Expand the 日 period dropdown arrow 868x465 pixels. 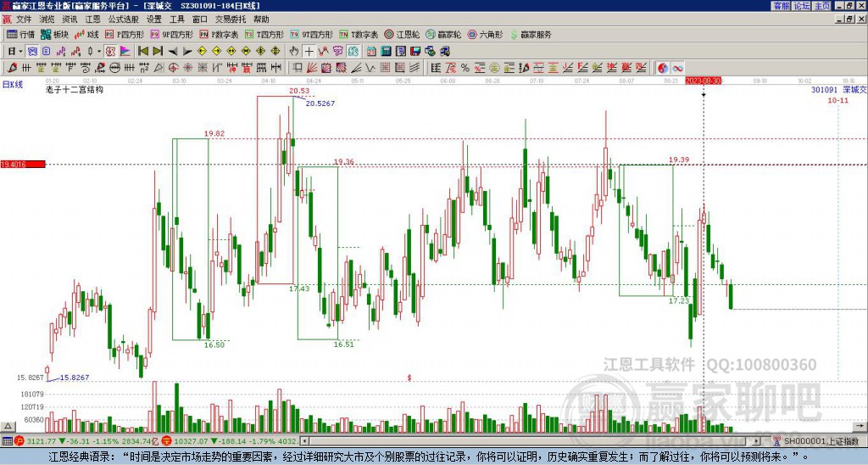(x=20, y=52)
